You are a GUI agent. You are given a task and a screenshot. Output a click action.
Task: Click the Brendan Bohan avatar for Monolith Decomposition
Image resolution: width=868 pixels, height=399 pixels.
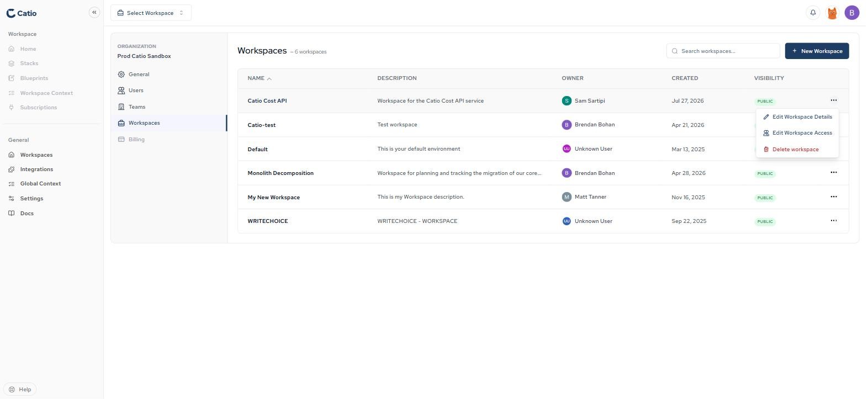pos(567,173)
